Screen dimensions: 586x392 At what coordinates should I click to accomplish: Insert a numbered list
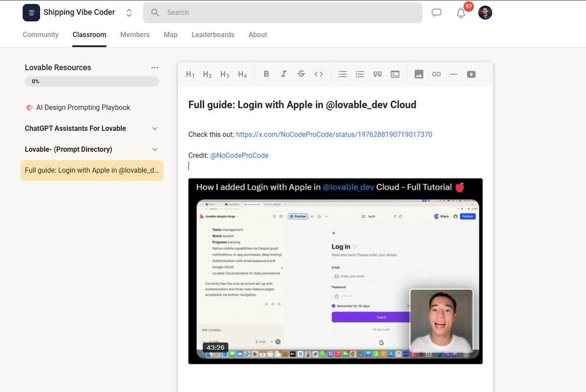pos(360,74)
